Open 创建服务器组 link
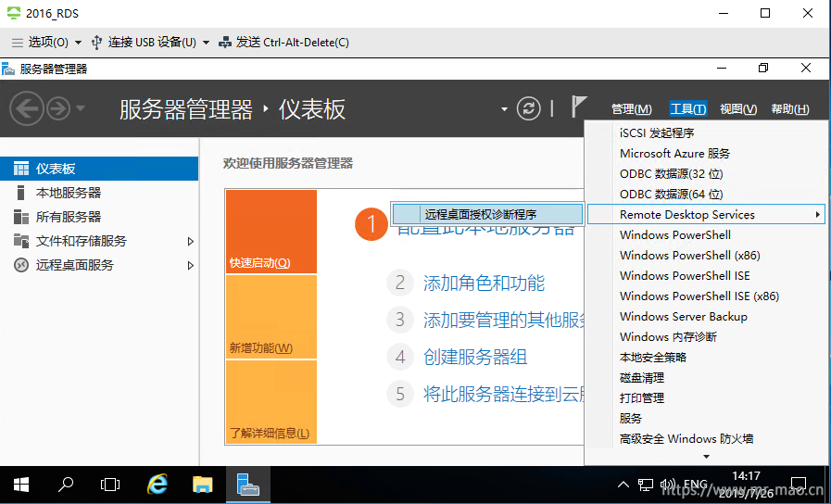The width and height of the screenshot is (831, 504). (x=475, y=358)
